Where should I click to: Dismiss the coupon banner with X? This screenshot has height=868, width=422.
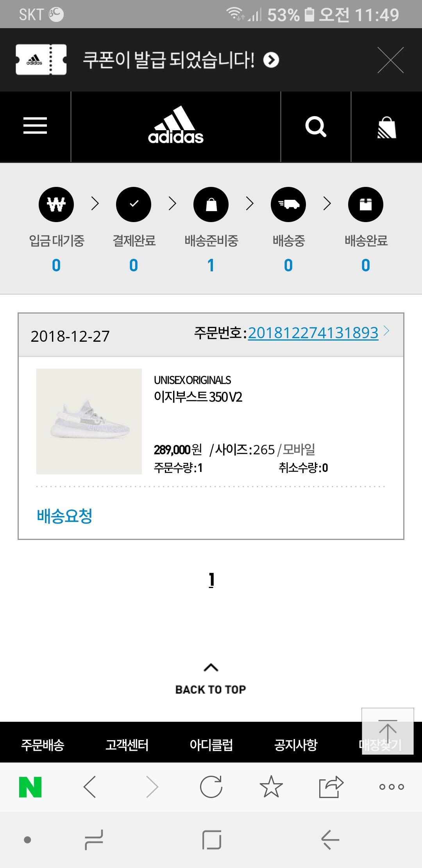391,60
